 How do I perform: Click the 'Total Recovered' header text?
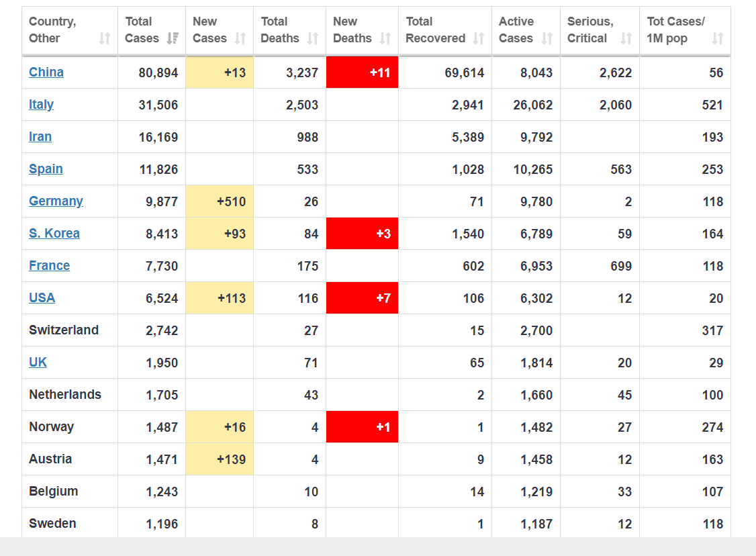tap(435, 30)
